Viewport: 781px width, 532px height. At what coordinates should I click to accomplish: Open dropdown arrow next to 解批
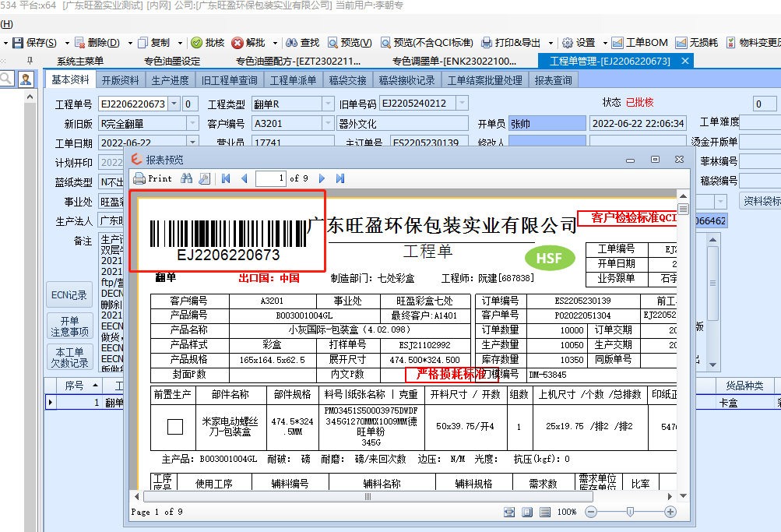pos(275,44)
